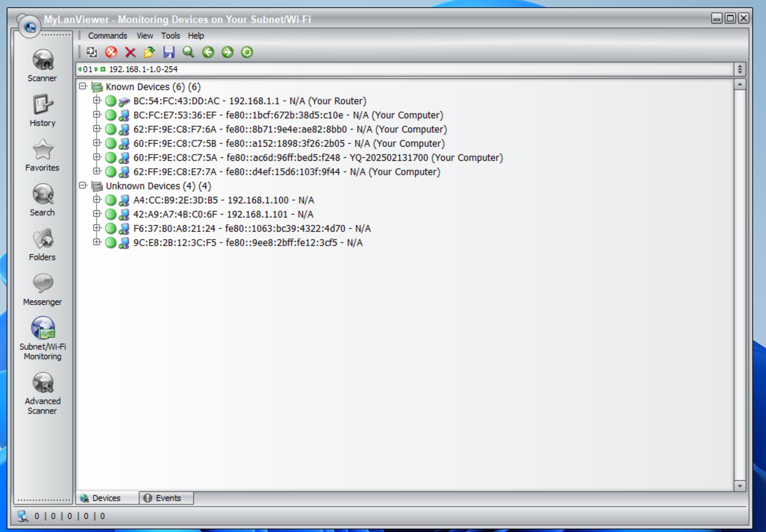Switch to the Devices tab
Viewport: 766px width, 532px height.
[x=107, y=498]
